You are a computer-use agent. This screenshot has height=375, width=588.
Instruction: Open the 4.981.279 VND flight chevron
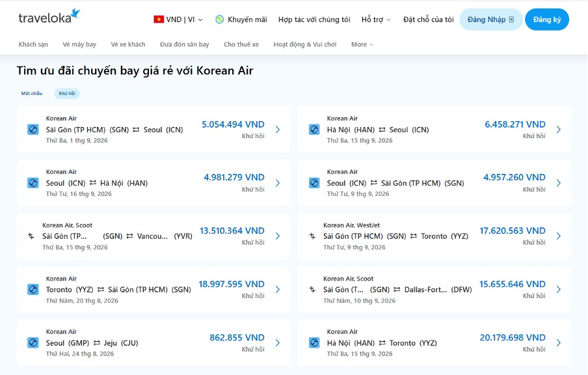(x=278, y=183)
